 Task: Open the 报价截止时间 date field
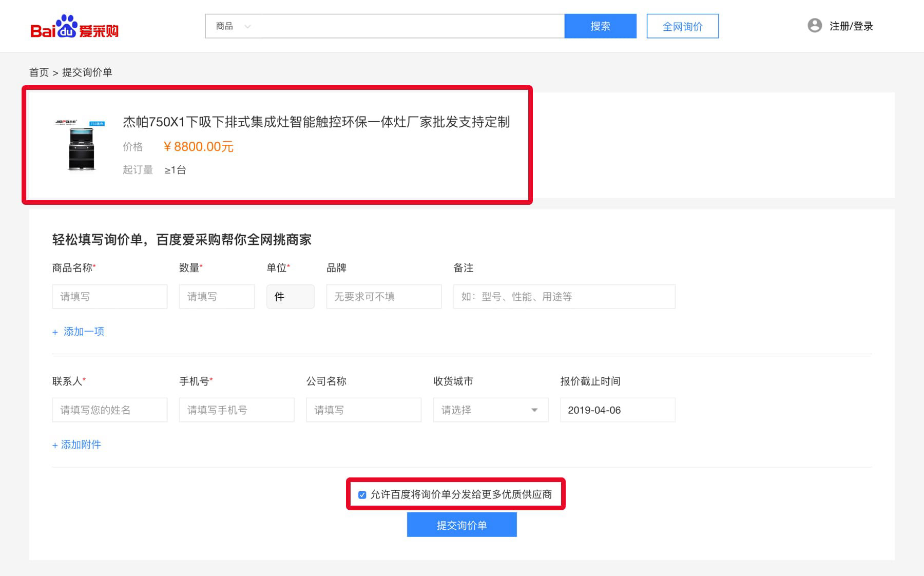(617, 410)
